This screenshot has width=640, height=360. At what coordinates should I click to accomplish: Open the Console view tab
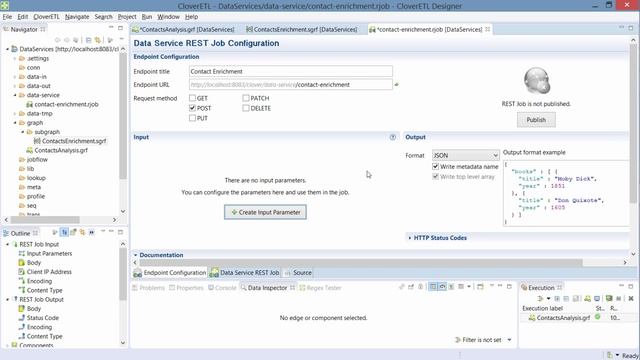coord(222,288)
